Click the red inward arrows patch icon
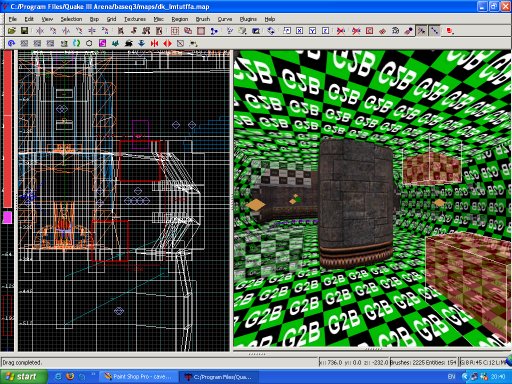The width and height of the screenshot is (512, 384). tap(154, 43)
